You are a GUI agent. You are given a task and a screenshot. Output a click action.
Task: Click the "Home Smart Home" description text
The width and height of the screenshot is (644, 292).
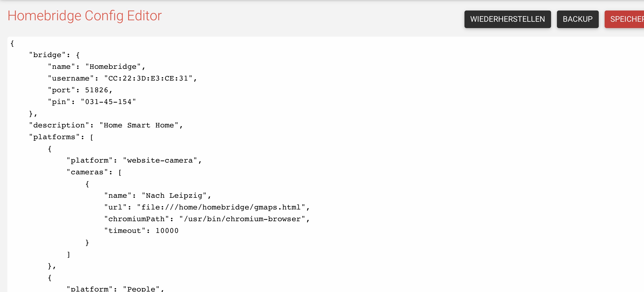[x=139, y=125]
